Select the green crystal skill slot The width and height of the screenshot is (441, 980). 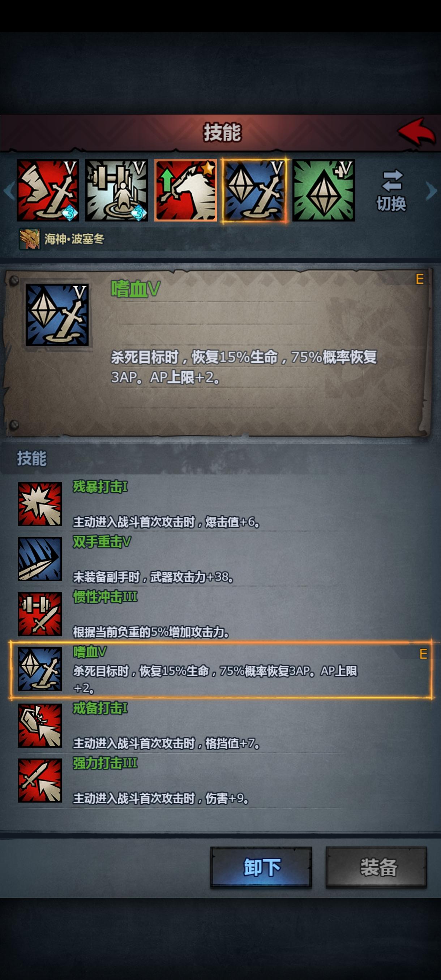click(x=324, y=190)
